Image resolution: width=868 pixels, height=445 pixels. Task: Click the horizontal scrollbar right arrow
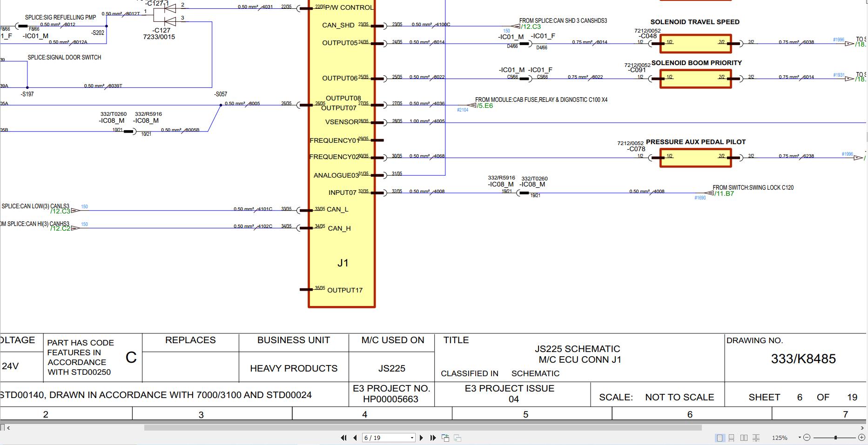(862, 428)
